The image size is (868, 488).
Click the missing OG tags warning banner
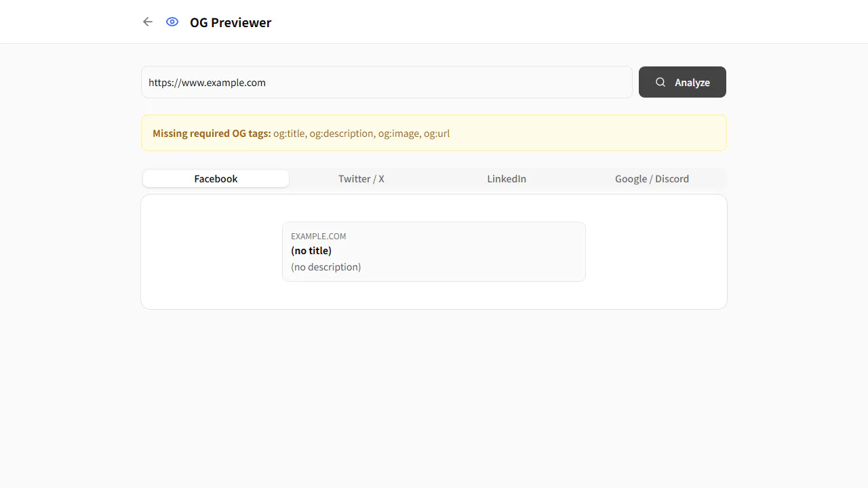[x=434, y=133]
